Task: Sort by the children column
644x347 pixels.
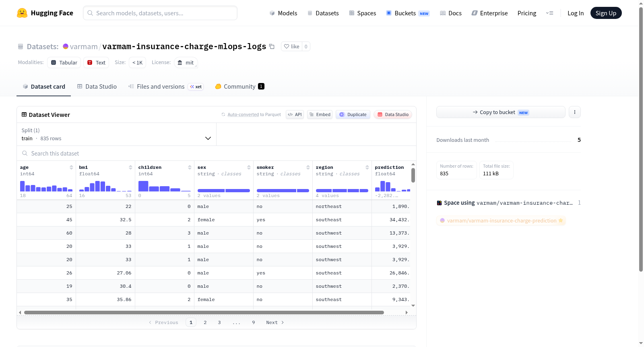Action: pos(190,167)
